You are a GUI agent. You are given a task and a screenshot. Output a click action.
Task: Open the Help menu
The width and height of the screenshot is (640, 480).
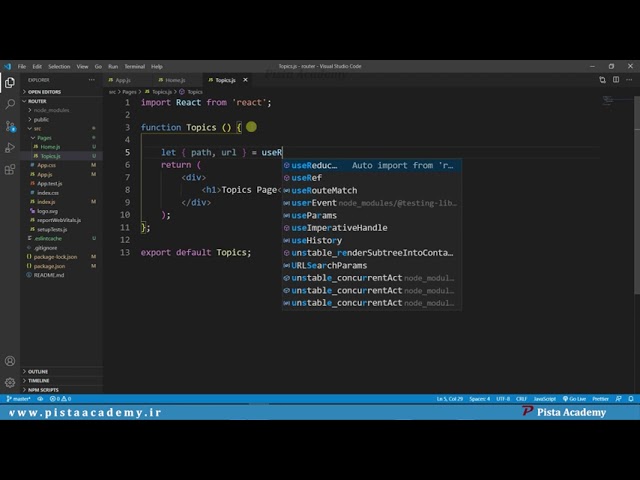pyautogui.click(x=157, y=67)
